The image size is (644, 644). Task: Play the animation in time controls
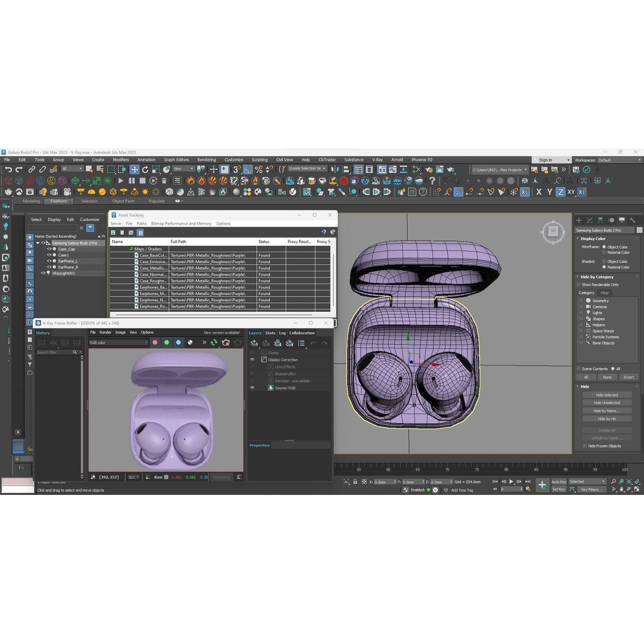click(512, 481)
